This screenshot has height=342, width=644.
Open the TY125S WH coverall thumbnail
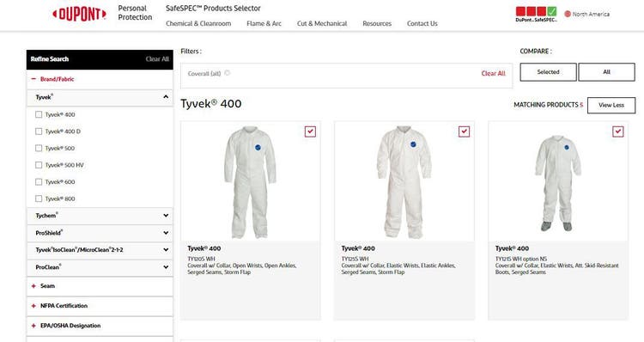point(404,181)
